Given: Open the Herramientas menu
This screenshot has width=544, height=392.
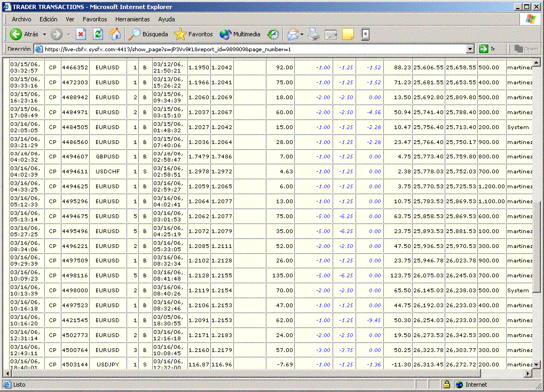Looking at the screenshot, I should [x=132, y=19].
